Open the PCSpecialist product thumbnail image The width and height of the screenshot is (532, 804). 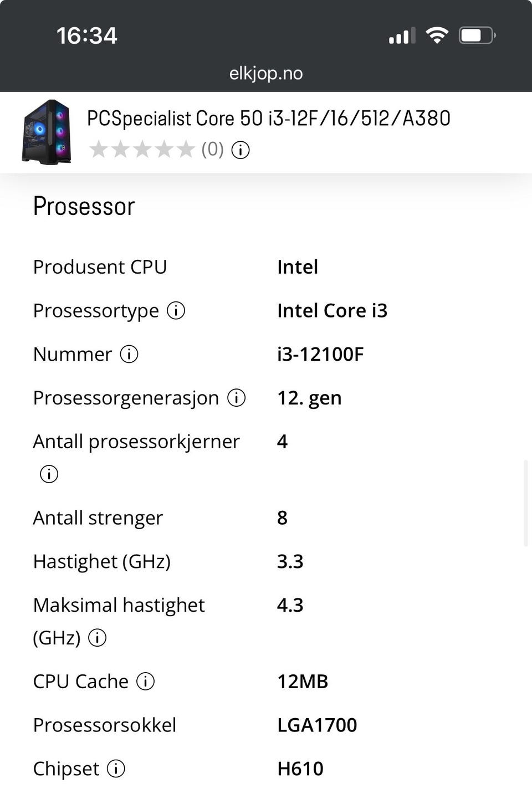point(47,132)
